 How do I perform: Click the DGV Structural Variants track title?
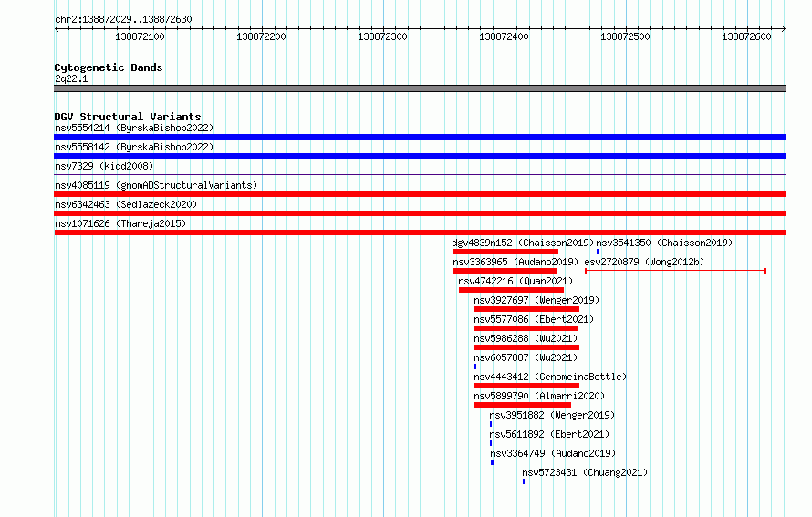pyautogui.click(x=128, y=117)
